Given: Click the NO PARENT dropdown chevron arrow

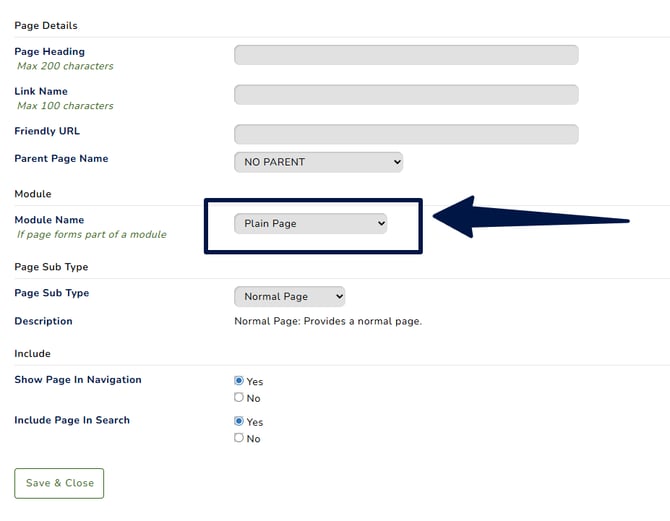Looking at the screenshot, I should click(x=397, y=162).
